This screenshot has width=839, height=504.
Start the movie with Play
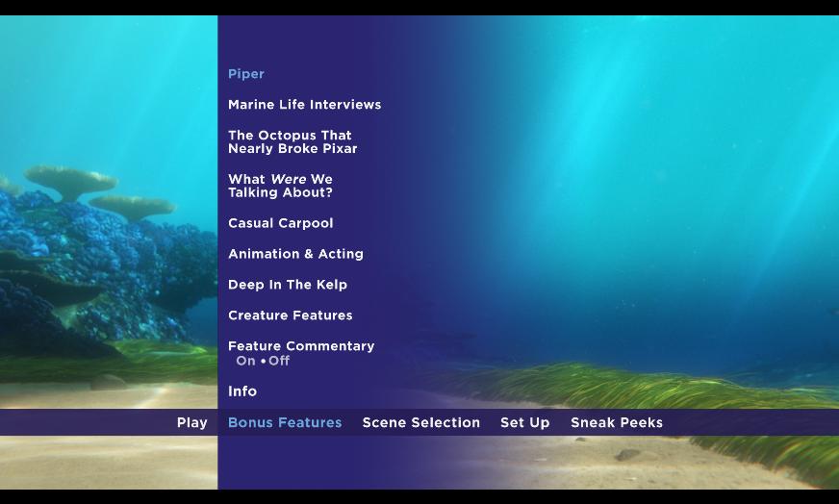click(192, 422)
